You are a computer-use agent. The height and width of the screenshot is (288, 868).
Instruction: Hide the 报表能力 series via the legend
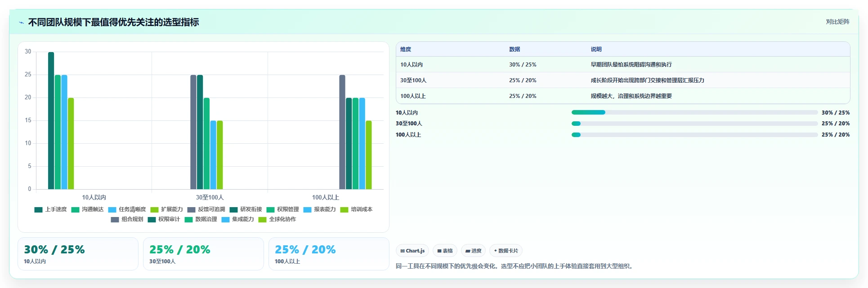click(x=319, y=209)
